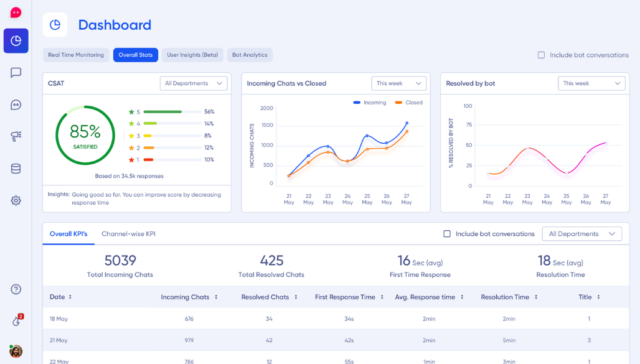Open This week dropdown for Resolved by bot

click(591, 83)
